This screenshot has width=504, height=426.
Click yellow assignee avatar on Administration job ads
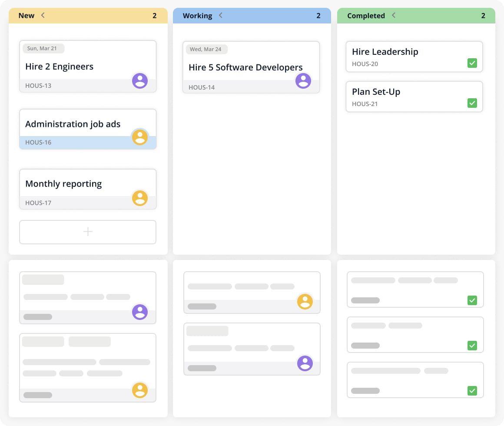[x=140, y=137]
